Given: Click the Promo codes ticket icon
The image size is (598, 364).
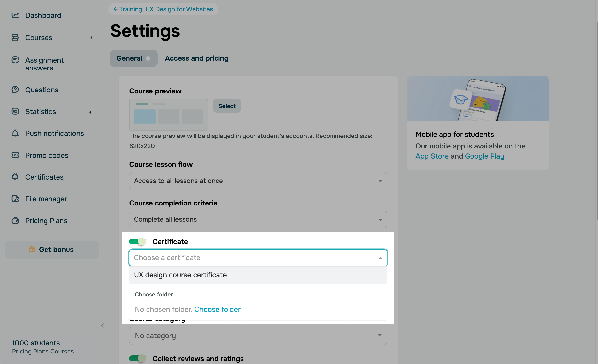Looking at the screenshot, I should click(15, 155).
